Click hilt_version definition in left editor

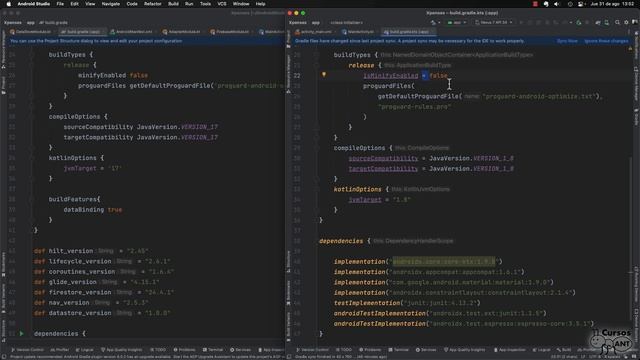pyautogui.click(x=71, y=251)
